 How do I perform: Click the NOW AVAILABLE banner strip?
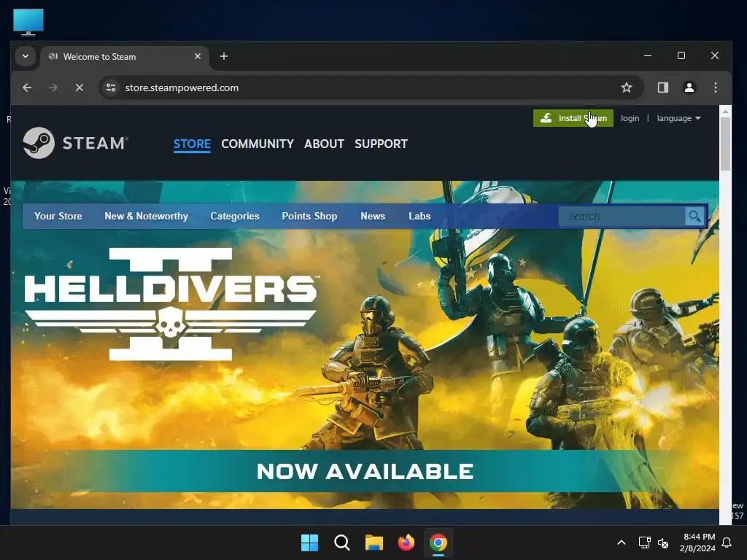click(365, 471)
